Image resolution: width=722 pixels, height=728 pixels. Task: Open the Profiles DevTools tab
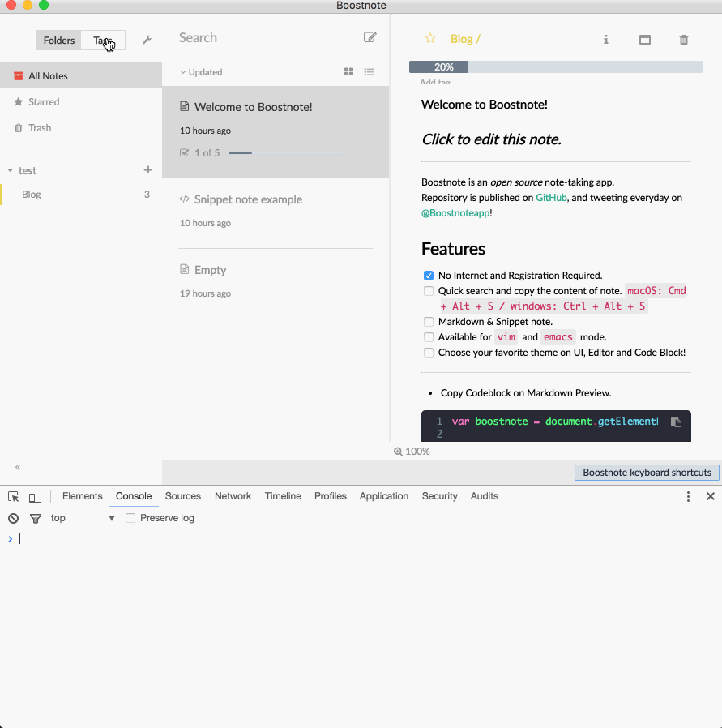pyautogui.click(x=331, y=496)
